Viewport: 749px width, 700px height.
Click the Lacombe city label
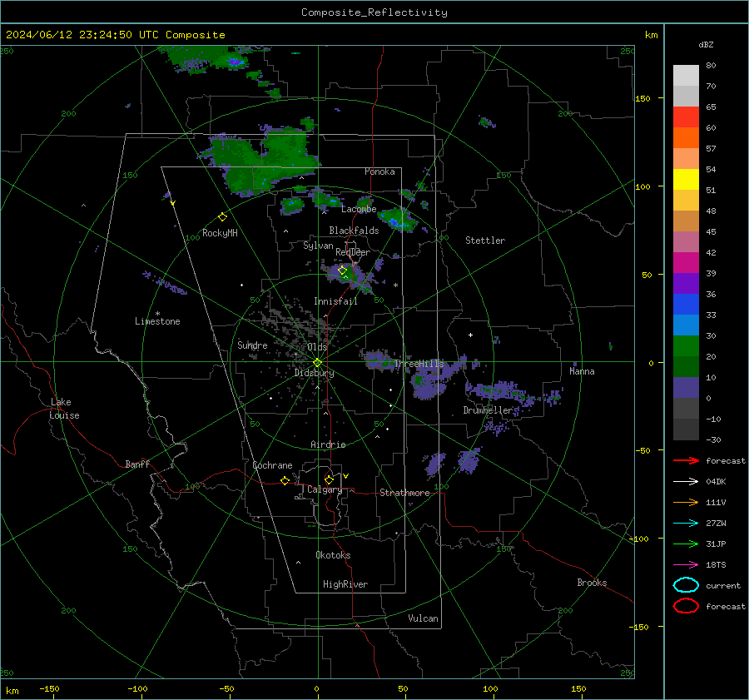coord(359,209)
